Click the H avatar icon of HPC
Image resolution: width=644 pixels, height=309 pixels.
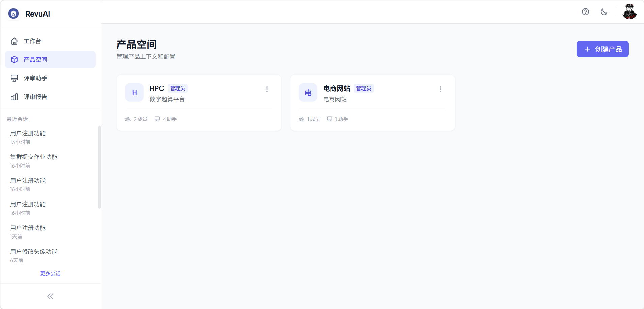coord(134,93)
